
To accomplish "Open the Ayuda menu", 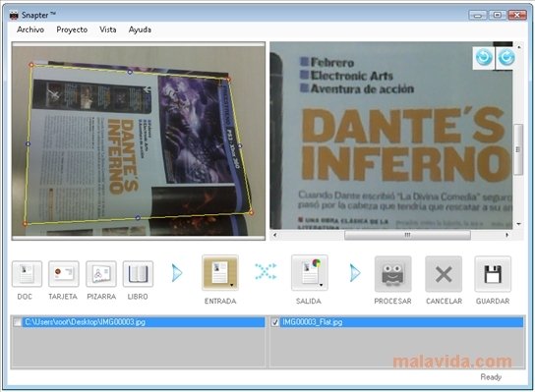I will (x=140, y=29).
